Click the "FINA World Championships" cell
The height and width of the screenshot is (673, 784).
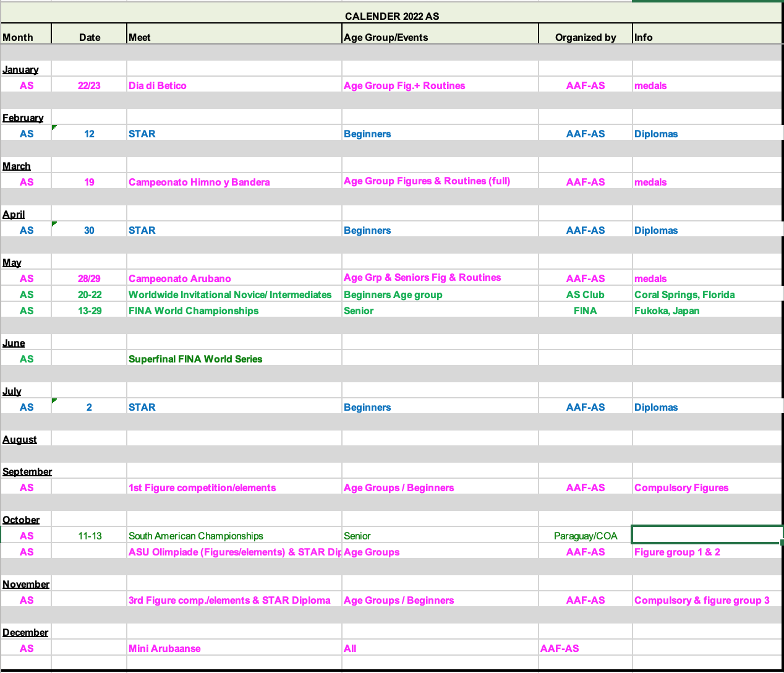click(x=194, y=311)
